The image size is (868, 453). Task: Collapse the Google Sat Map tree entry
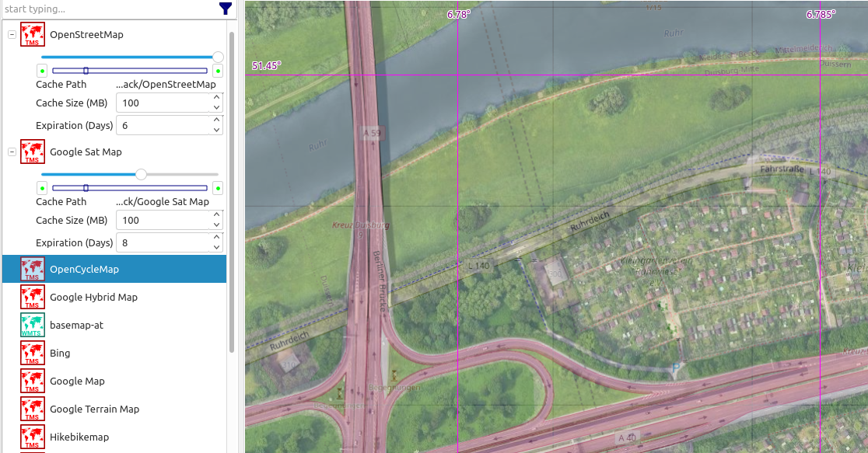pyautogui.click(x=12, y=152)
